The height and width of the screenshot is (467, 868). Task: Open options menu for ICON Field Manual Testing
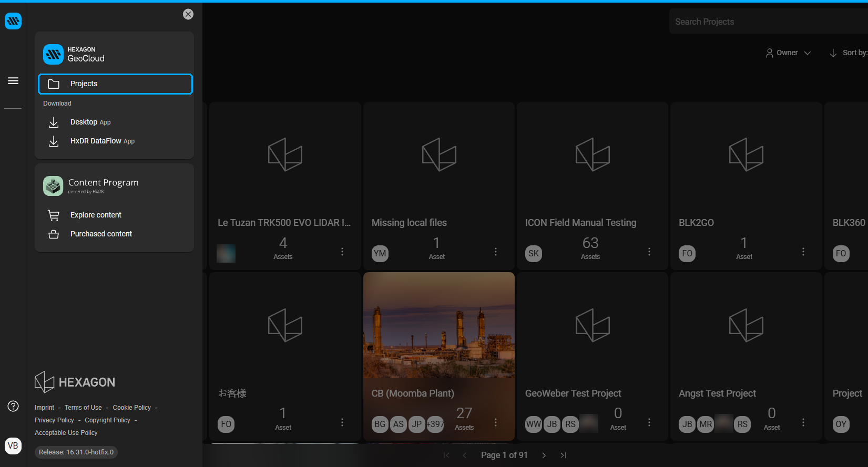pos(649,252)
